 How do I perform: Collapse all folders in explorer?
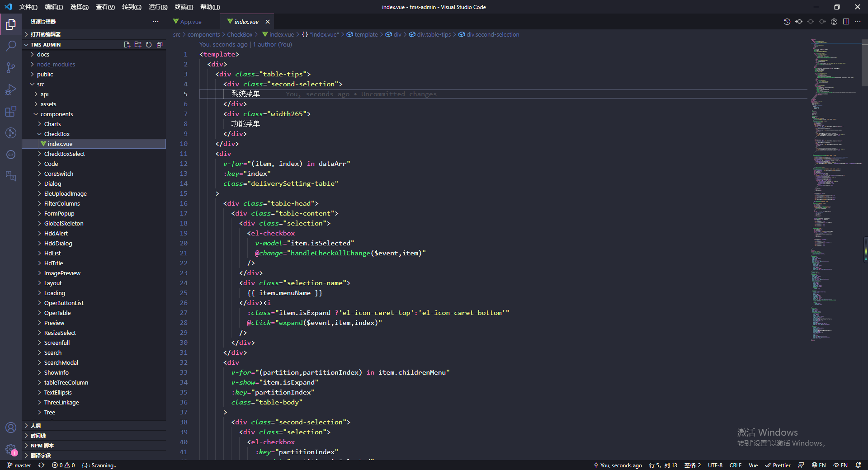(160, 45)
